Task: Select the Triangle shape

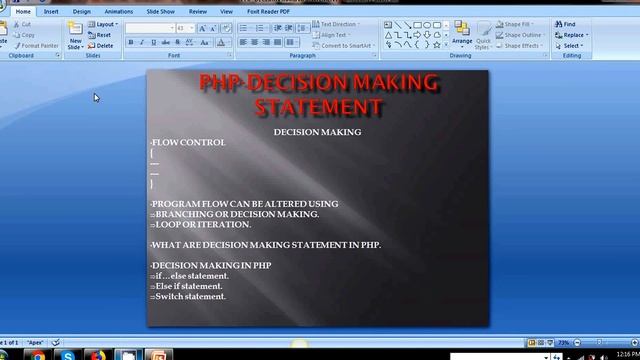Action: [388, 36]
